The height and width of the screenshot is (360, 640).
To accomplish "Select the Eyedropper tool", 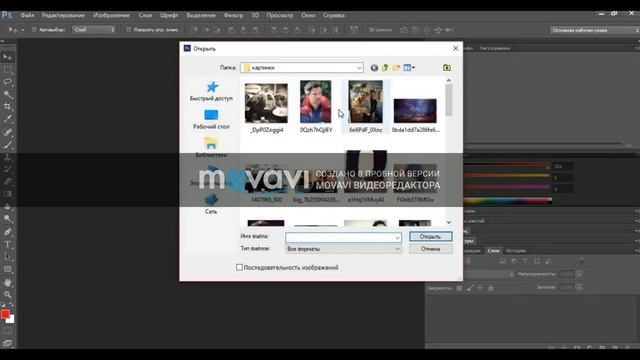I will point(8,119).
